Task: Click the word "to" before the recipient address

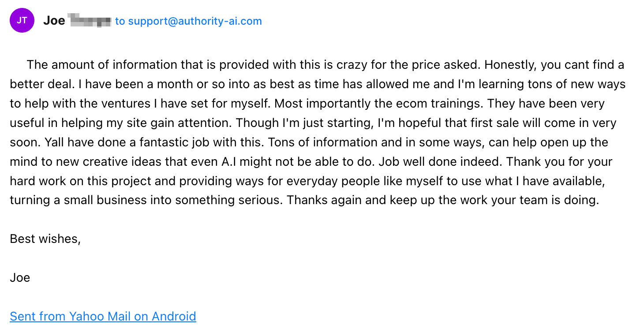Action: [x=120, y=21]
